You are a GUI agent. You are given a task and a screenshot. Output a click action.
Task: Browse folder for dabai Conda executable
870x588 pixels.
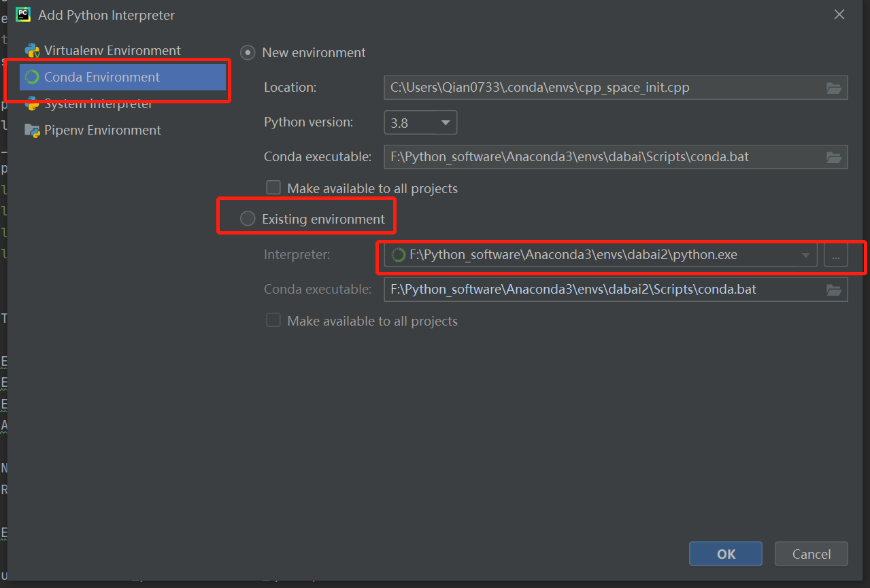834,157
